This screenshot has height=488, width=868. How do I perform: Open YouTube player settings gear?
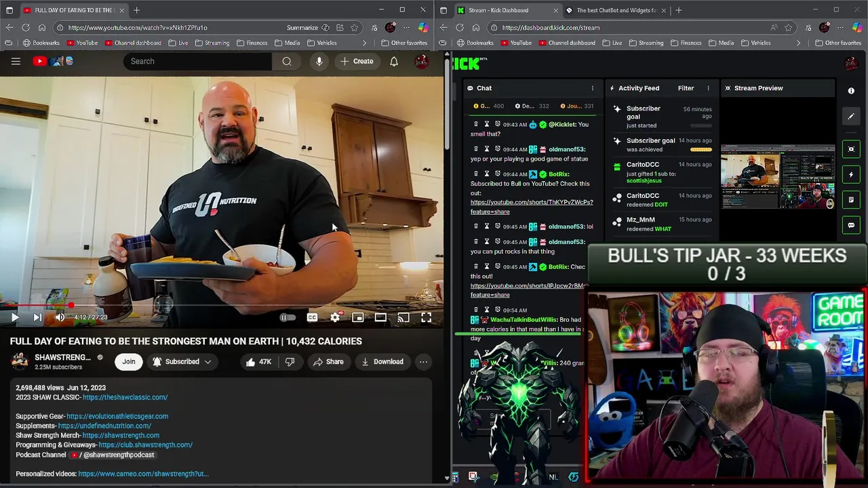coord(335,317)
